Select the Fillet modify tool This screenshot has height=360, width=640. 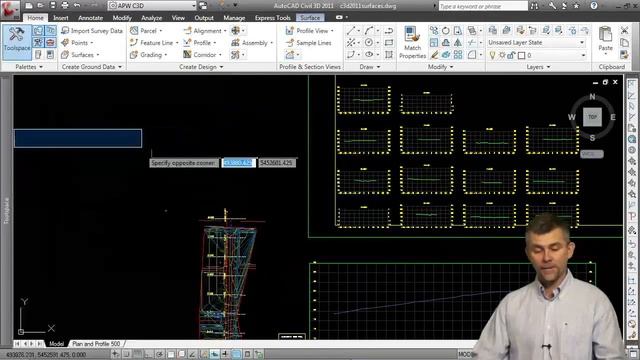coord(472,55)
